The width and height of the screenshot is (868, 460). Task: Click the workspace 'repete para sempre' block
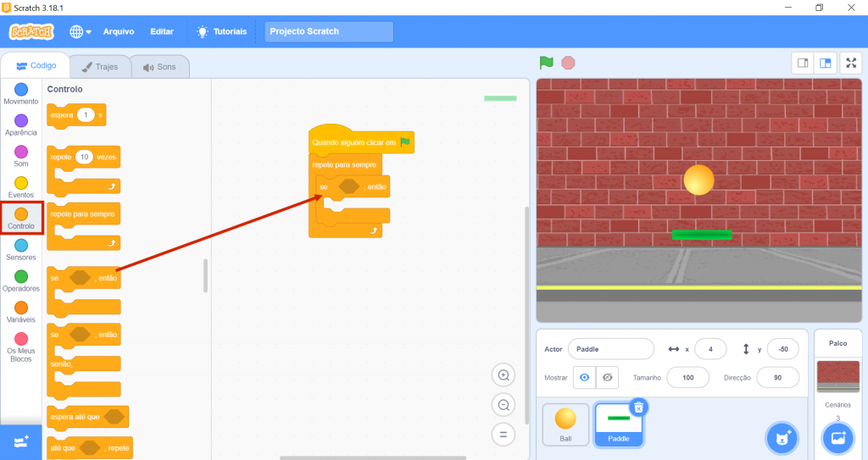344,164
